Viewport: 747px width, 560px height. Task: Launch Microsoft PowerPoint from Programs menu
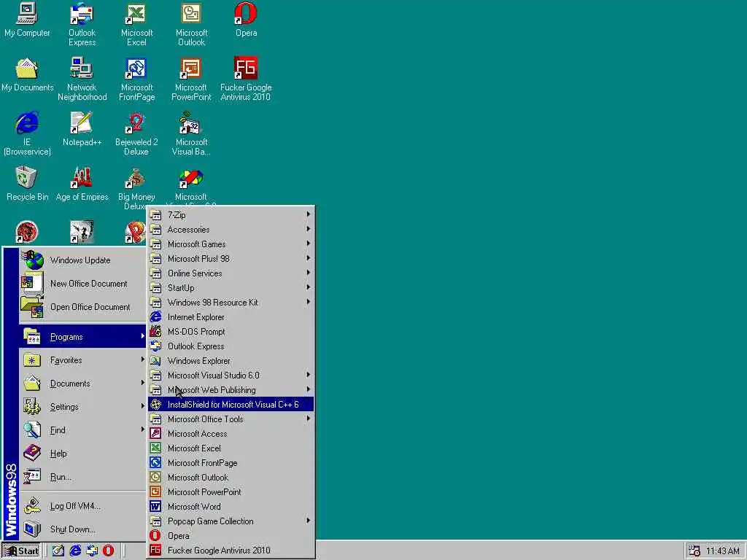coord(231,492)
